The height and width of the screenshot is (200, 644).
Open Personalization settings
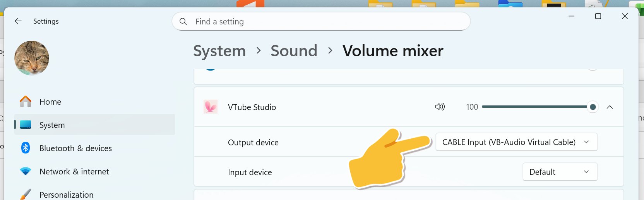coord(66,195)
